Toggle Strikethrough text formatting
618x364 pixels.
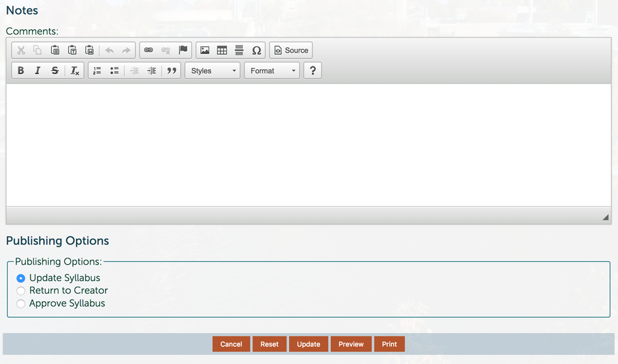coord(55,71)
